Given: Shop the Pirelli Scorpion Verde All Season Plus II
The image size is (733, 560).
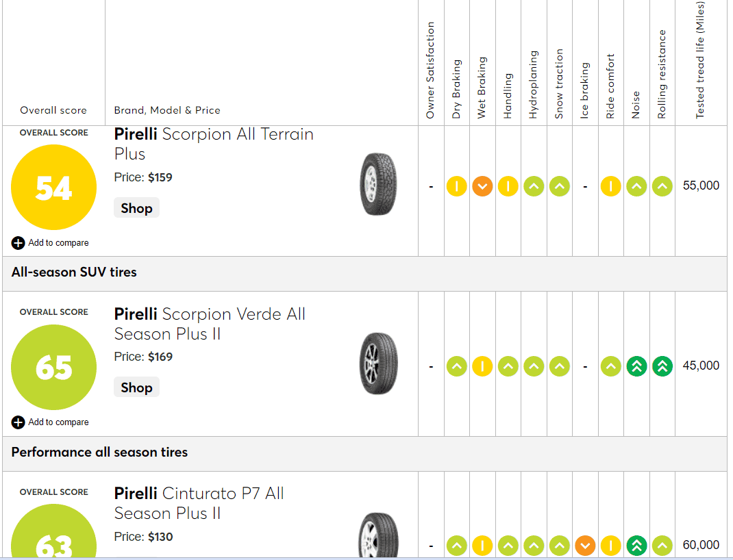Looking at the screenshot, I should tap(136, 387).
